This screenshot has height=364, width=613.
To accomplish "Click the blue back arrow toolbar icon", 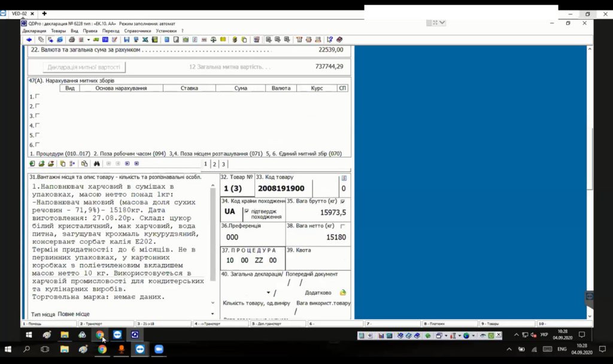I will click(x=29, y=40).
